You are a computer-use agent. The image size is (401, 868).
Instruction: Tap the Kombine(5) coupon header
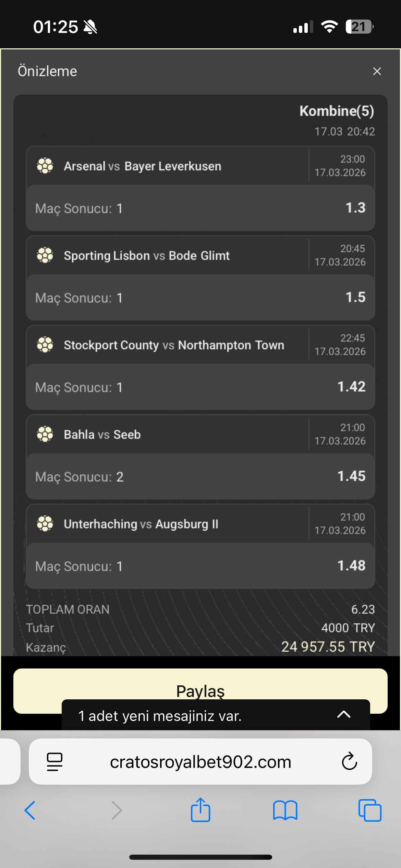(x=337, y=111)
